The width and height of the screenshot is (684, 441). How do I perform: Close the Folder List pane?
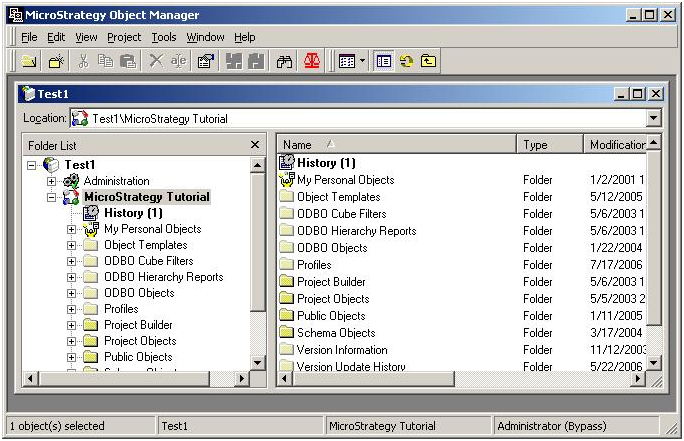tap(255, 144)
